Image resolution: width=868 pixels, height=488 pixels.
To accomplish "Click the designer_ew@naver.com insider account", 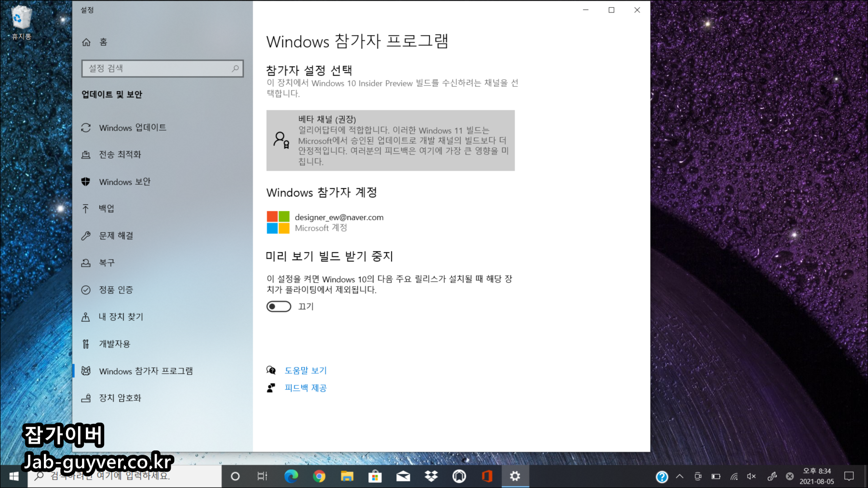I will pyautogui.click(x=339, y=217).
